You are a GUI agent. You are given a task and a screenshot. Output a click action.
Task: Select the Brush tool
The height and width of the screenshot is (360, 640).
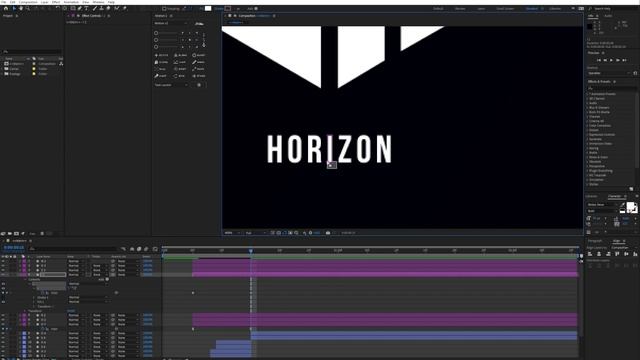tap(95, 8)
